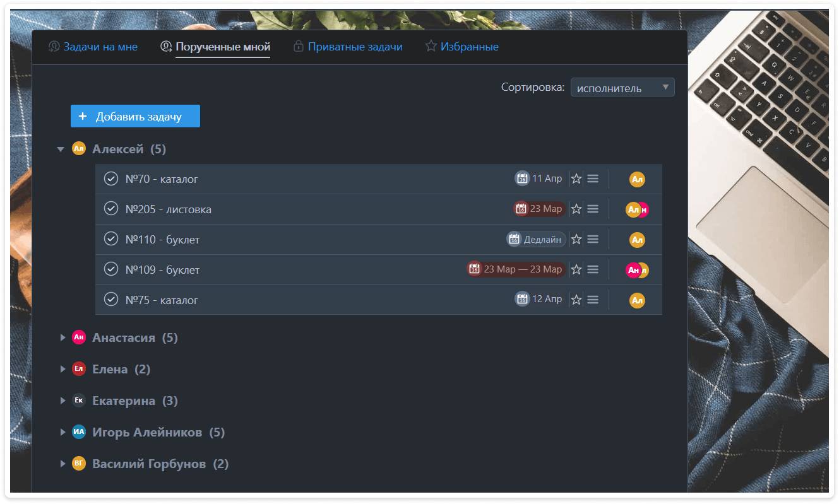Mark №70 - каталог as complete
Screen dimensions: 839x504
tap(111, 179)
